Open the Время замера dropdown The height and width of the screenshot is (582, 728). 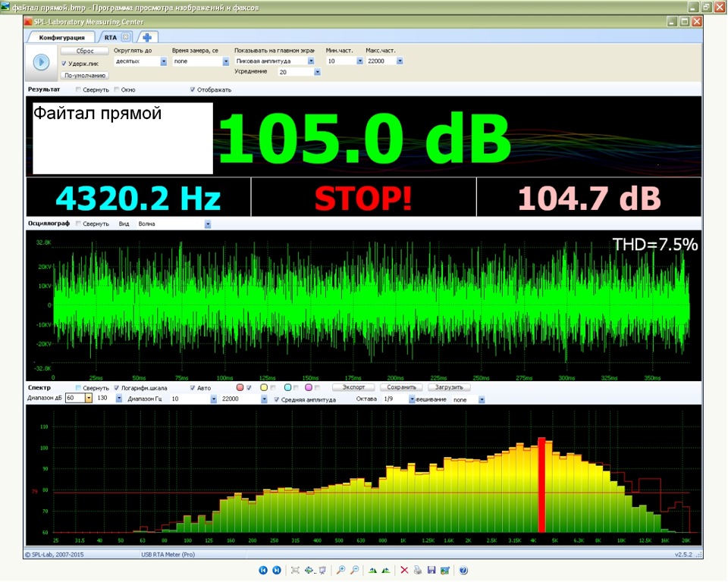(x=226, y=61)
